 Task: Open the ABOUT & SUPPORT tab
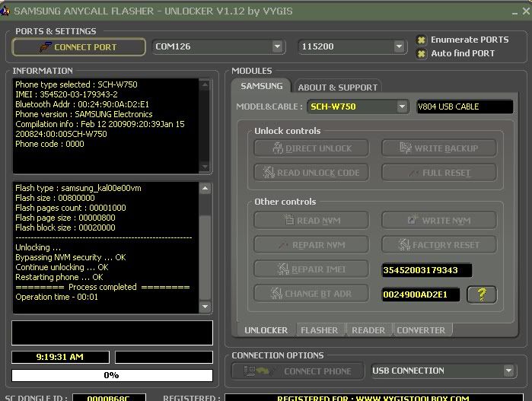(x=338, y=88)
